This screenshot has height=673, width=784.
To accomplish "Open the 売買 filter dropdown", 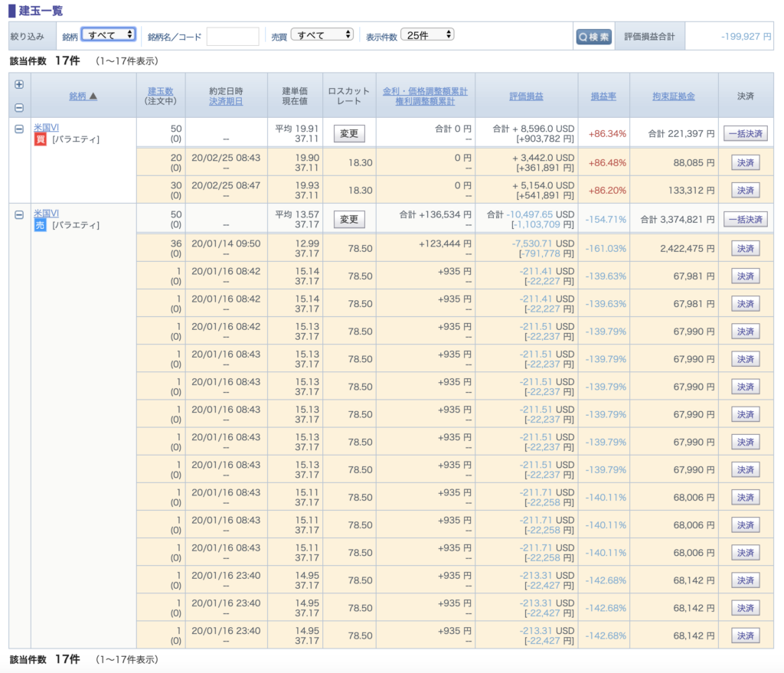I will click(x=322, y=34).
